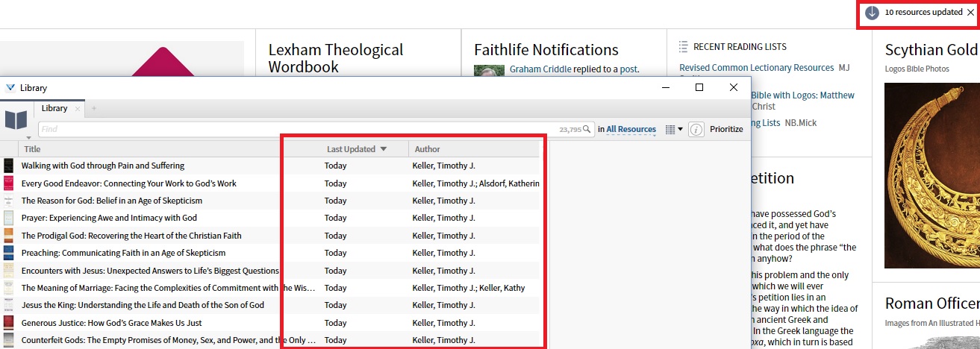Viewport: 980px width, 349px height.
Task: Open Walking with God through Pain and Suffering
Action: pyautogui.click(x=103, y=166)
